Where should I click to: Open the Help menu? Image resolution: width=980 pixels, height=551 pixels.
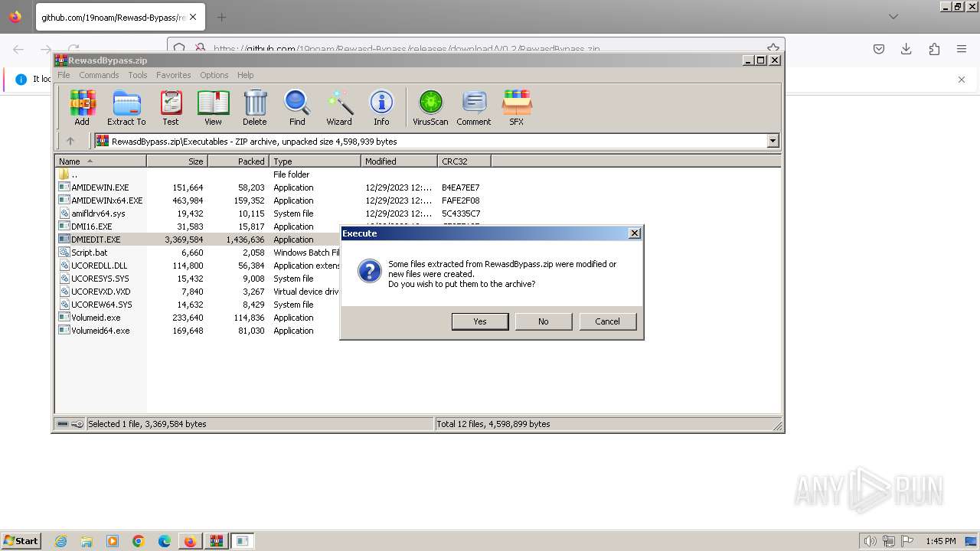point(245,75)
